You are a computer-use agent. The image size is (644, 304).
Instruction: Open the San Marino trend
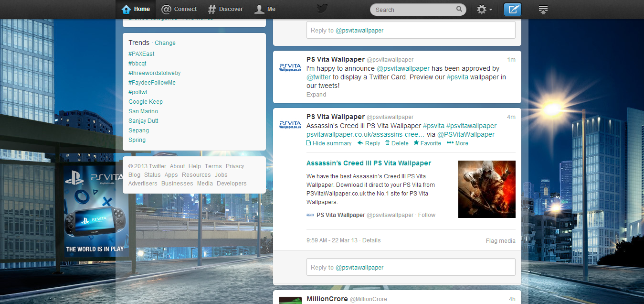pyautogui.click(x=143, y=111)
